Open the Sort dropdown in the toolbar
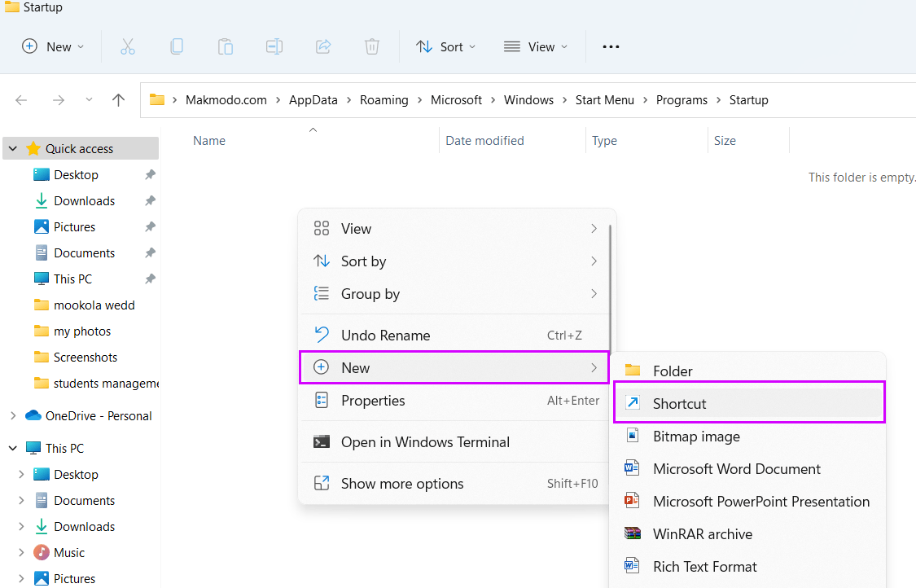 click(445, 46)
